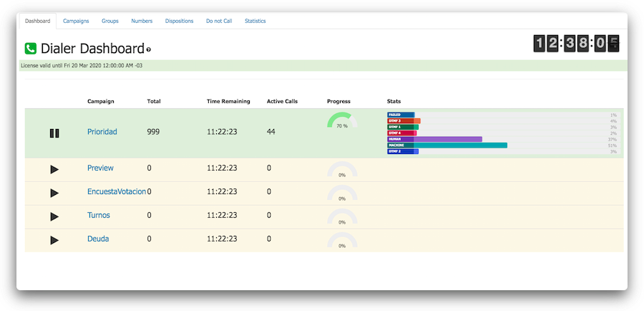Start the Turnos campaign play icon

(x=54, y=216)
